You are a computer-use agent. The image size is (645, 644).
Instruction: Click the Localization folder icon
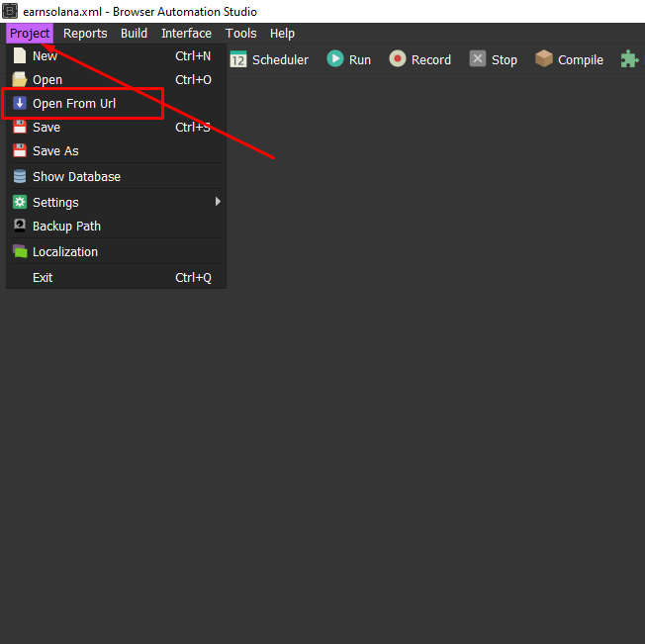click(20, 251)
